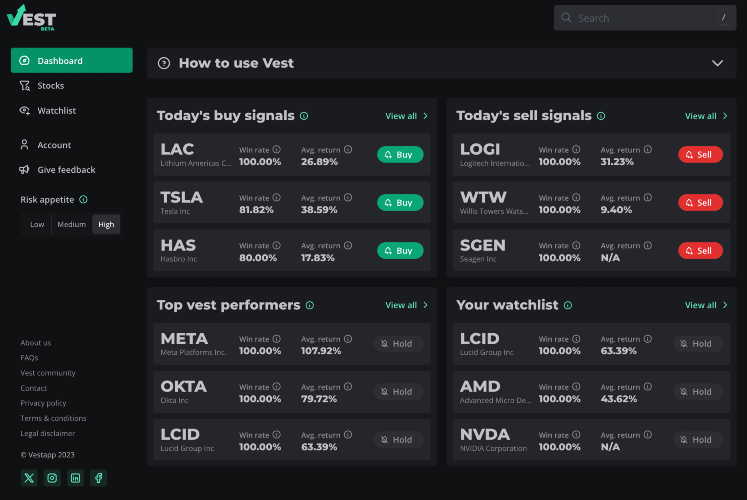Click the Avg. return info icon in AMD row

[x=648, y=387]
